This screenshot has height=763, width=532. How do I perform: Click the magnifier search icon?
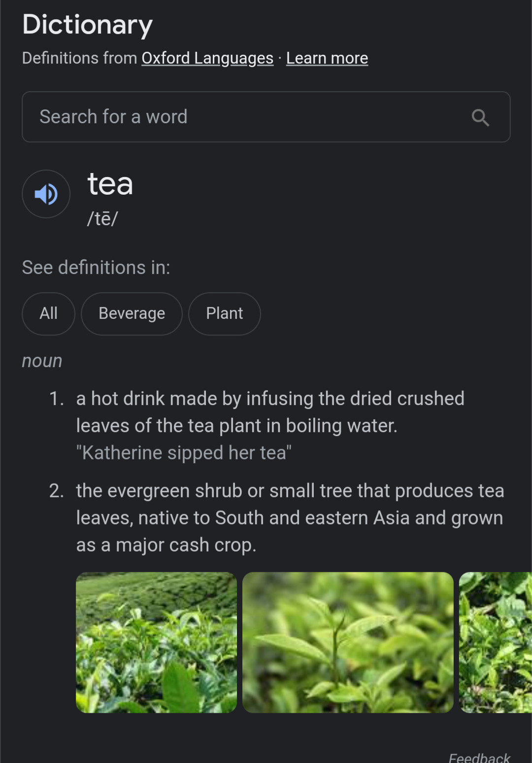coord(480,117)
